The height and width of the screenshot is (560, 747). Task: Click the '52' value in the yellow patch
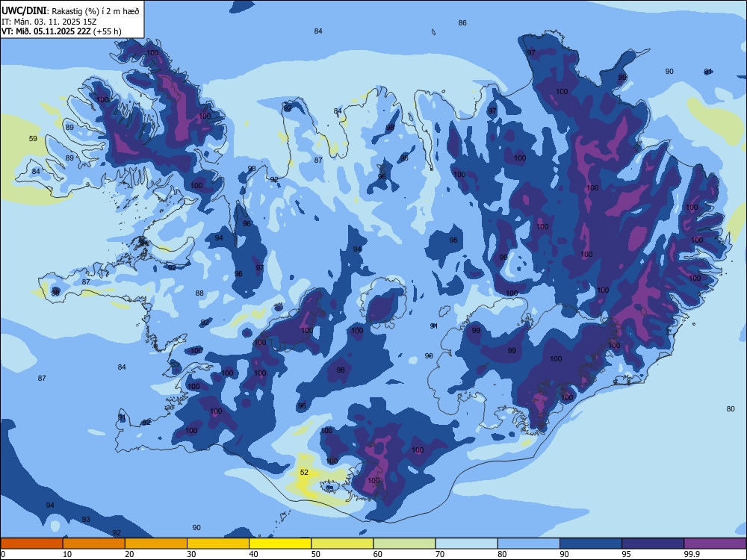point(304,473)
